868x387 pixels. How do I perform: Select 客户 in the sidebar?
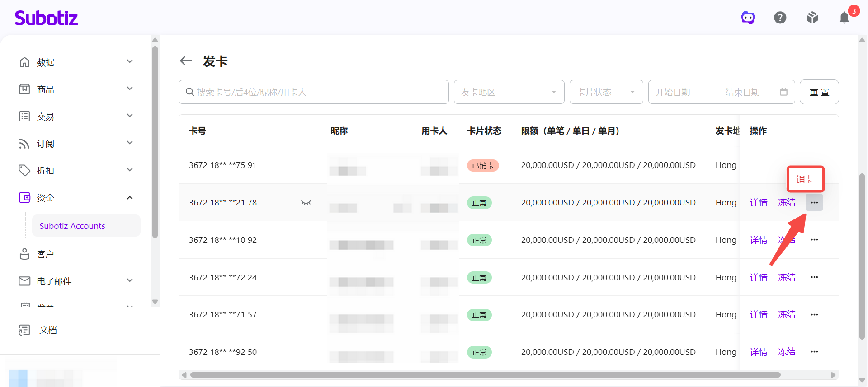click(x=45, y=254)
